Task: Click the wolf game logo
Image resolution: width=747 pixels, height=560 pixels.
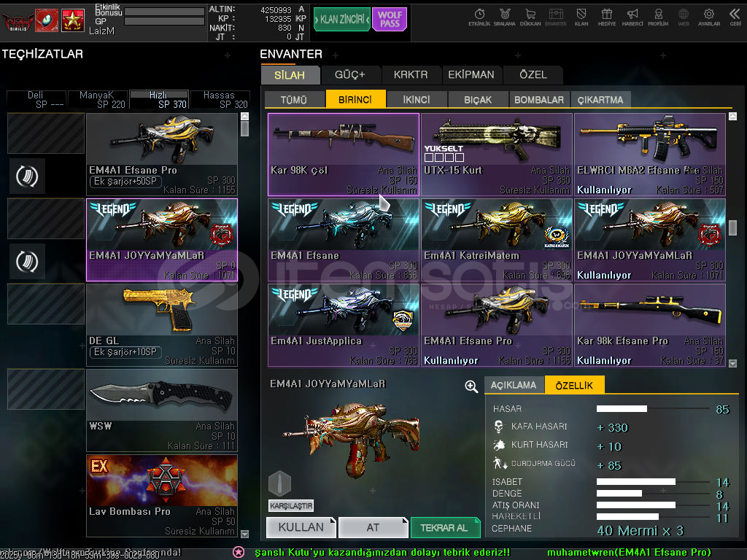Action: [18, 21]
